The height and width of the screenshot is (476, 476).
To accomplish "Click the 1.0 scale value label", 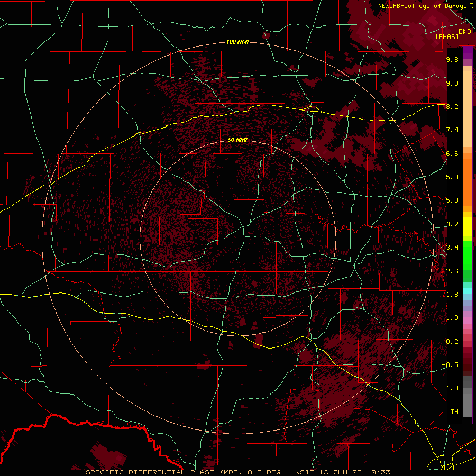I will [452, 318].
